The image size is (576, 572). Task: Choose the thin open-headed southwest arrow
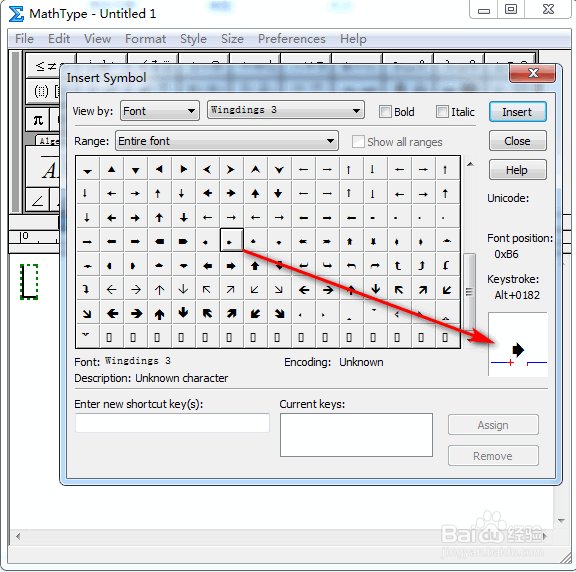(256, 290)
